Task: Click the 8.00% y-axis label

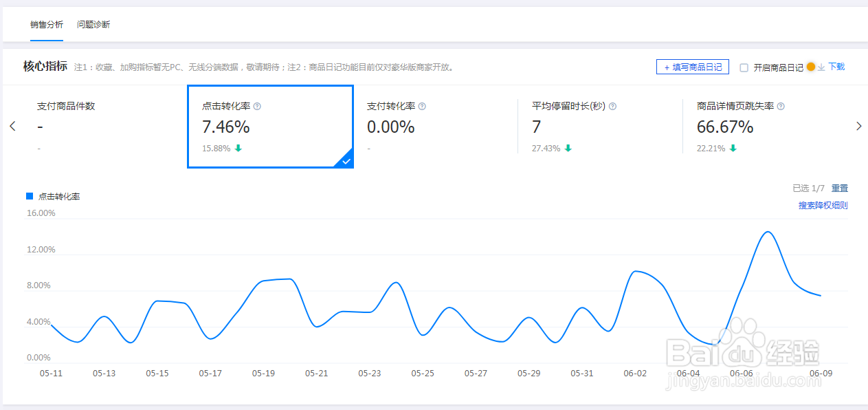Action: (38, 285)
